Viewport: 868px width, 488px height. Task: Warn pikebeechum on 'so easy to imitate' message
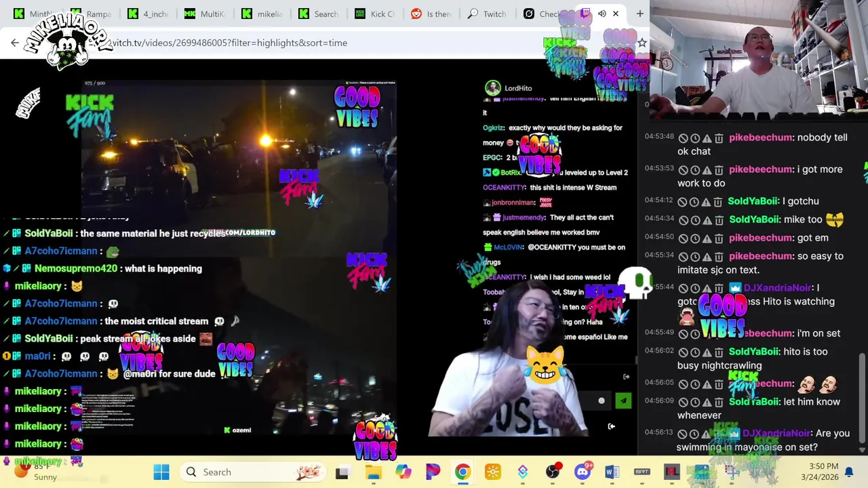pyautogui.click(x=707, y=256)
